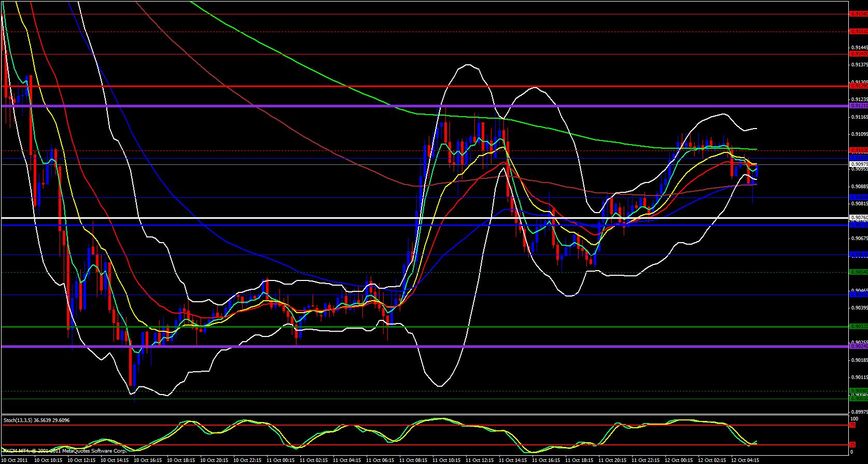Click the blue 0.91000 price label
868x464 pixels.
point(858,158)
